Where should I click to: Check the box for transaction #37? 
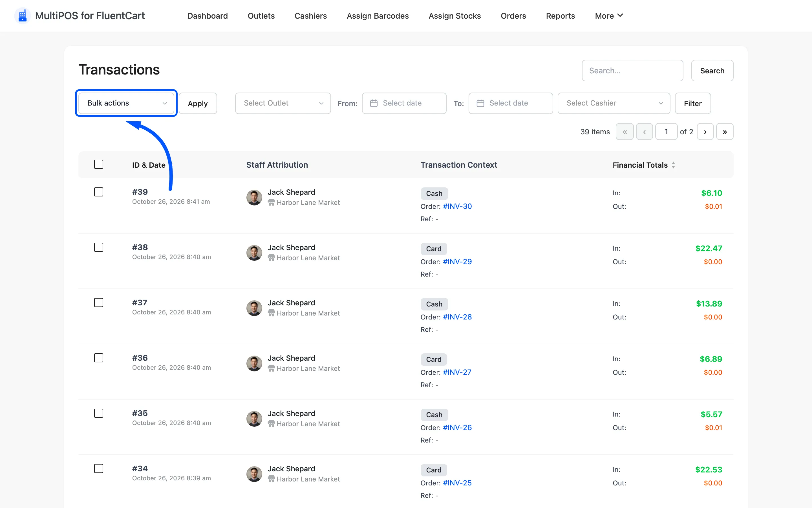pyautogui.click(x=99, y=303)
